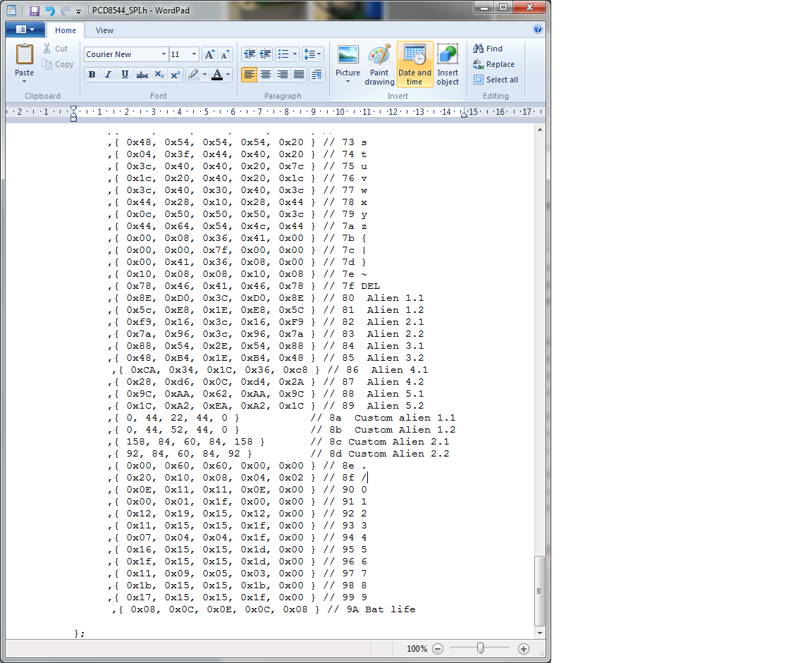Screen dimensions: 812x663
Task: Open text highlight color dropdown arrow
Action: tap(204, 75)
